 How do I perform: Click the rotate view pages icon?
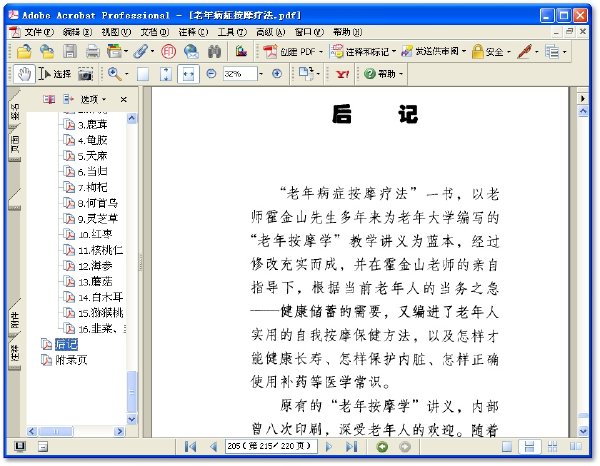pyautogui.click(x=306, y=73)
